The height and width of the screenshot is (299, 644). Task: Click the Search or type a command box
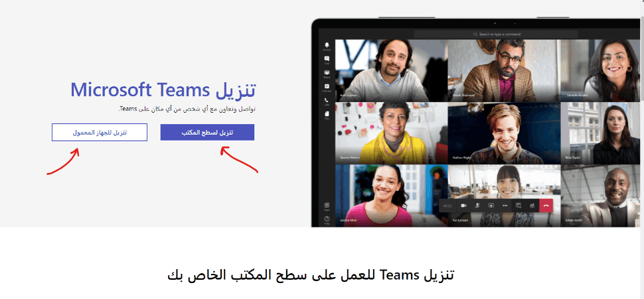[x=496, y=34]
